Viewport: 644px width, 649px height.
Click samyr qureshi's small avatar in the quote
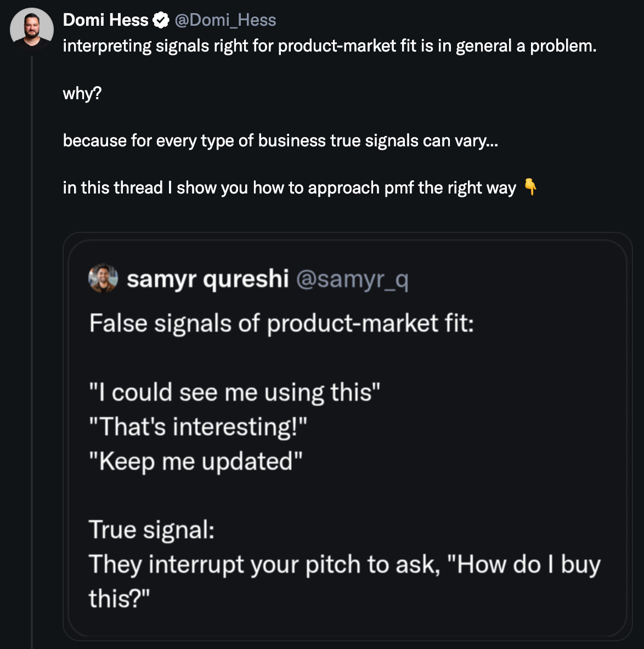click(103, 279)
